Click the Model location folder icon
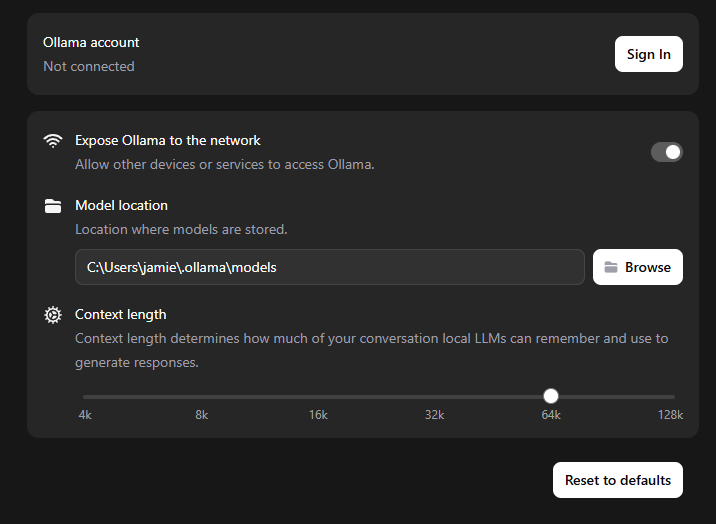Image resolution: width=716 pixels, height=524 pixels. 53,206
